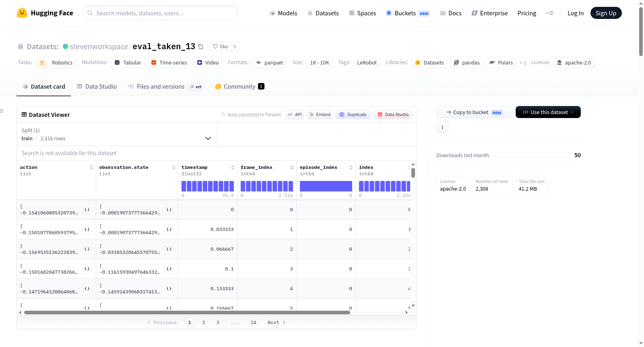Click the episode_index histogram bar
Viewport: 644px width, 347px height.
click(326, 186)
